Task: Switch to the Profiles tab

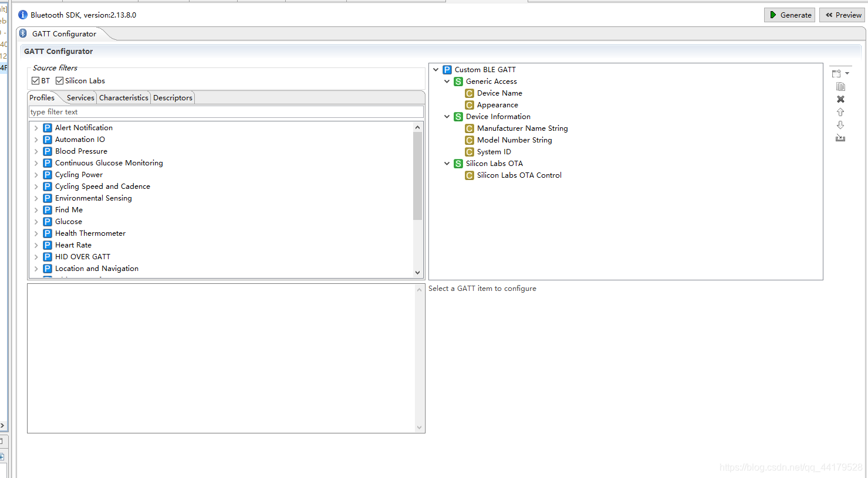Action: (42, 98)
